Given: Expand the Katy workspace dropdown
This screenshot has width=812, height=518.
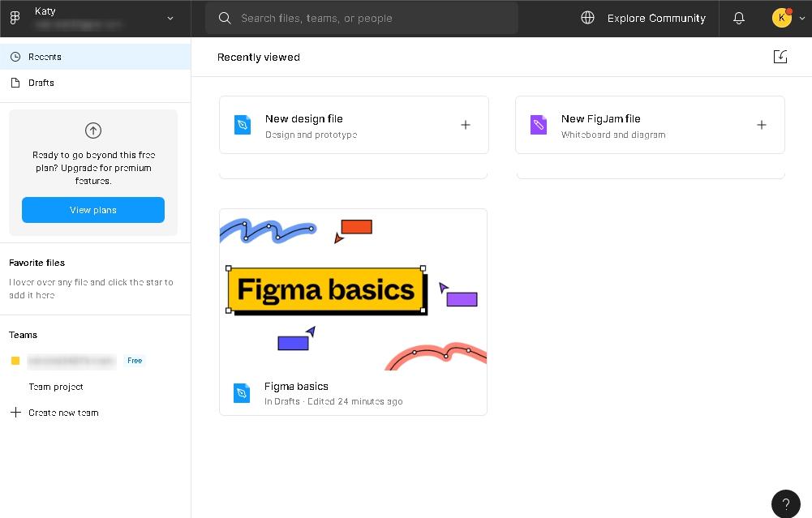Looking at the screenshot, I should coord(170,18).
